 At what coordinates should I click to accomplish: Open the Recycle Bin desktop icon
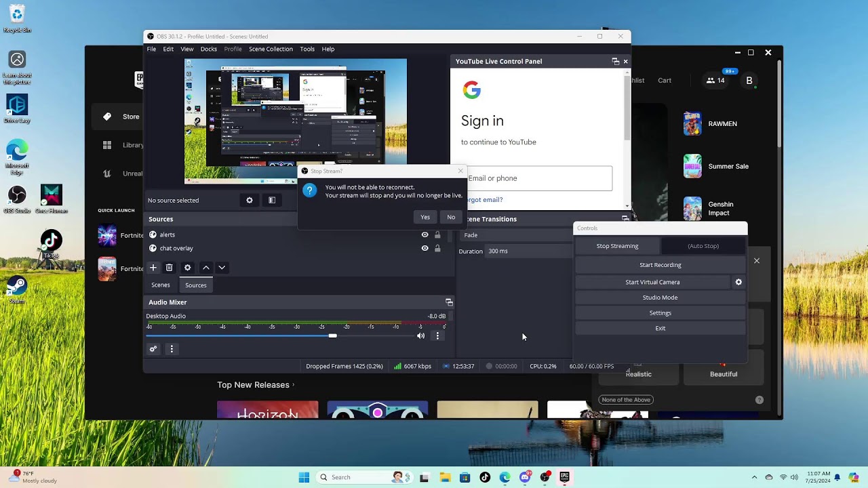(x=17, y=19)
